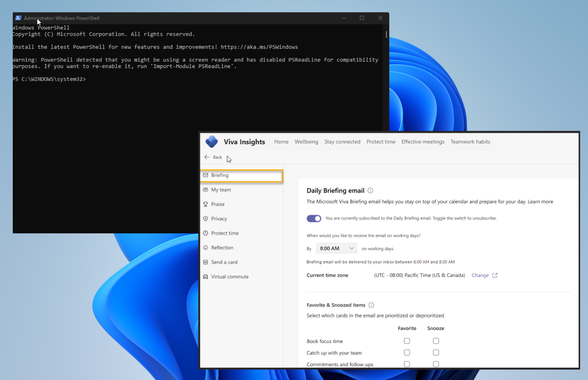This screenshot has width=588, height=380.
Task: Click the Praise ribbon icon
Action: coord(206,204)
